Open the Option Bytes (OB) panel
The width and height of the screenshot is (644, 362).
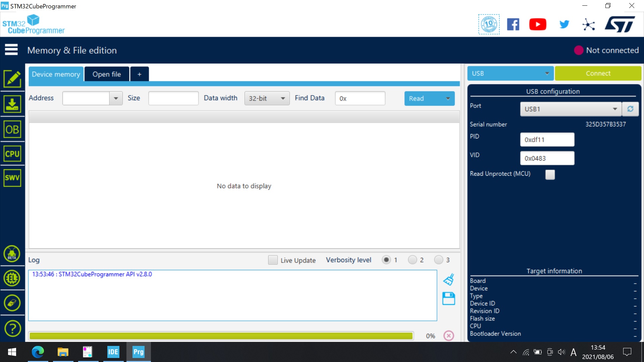12,129
